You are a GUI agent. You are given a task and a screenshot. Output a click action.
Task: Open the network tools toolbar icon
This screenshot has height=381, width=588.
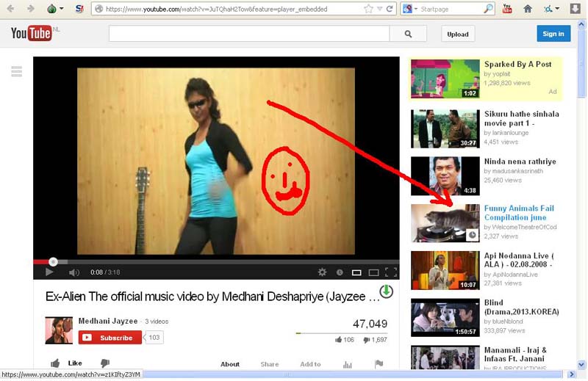(x=548, y=9)
